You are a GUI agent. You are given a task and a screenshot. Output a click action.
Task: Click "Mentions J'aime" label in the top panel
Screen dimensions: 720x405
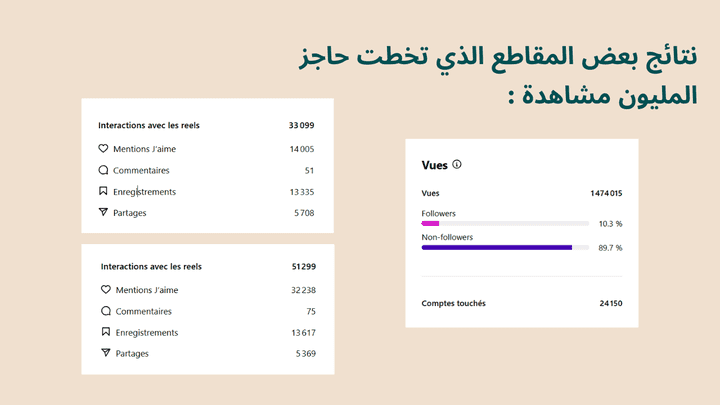click(x=144, y=149)
